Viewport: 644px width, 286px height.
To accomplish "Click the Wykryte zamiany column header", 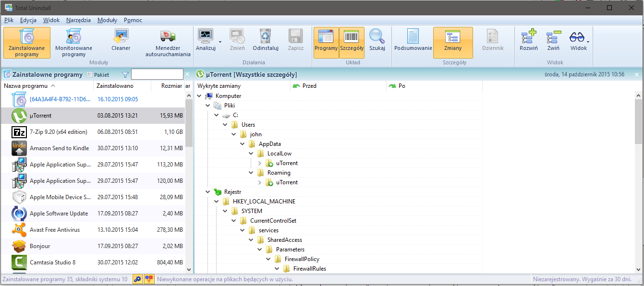I will pos(243,86).
